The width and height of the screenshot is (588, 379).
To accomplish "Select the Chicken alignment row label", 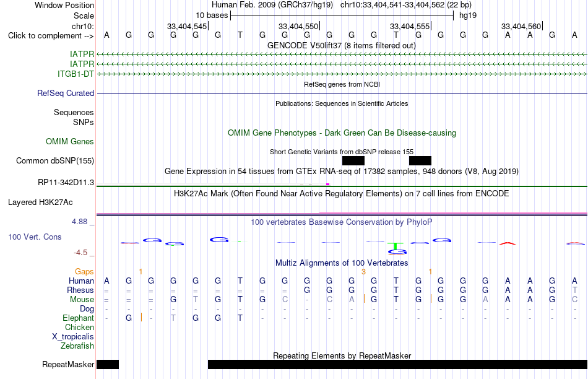I will click(x=79, y=327).
